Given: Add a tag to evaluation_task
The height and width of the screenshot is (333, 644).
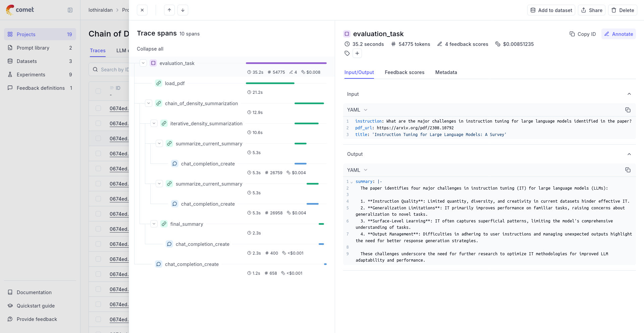Looking at the screenshot, I should click(357, 53).
